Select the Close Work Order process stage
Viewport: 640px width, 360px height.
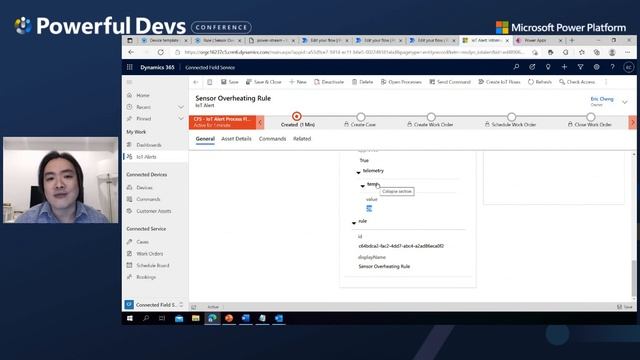[x=591, y=117]
